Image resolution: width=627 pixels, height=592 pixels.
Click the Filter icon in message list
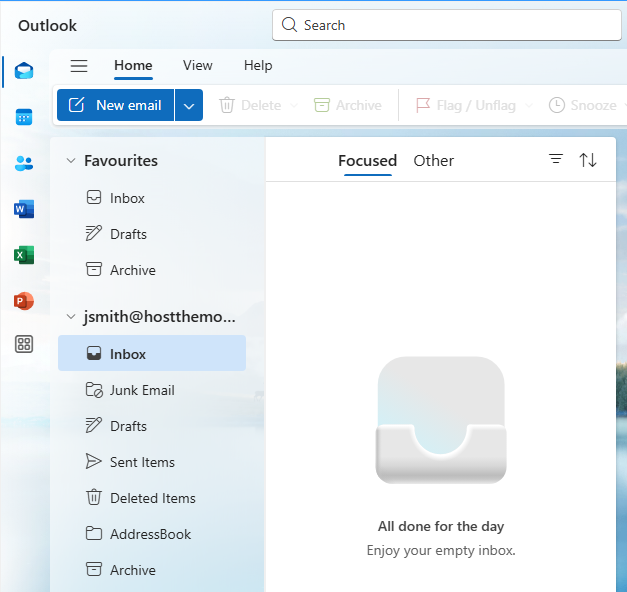(x=556, y=159)
